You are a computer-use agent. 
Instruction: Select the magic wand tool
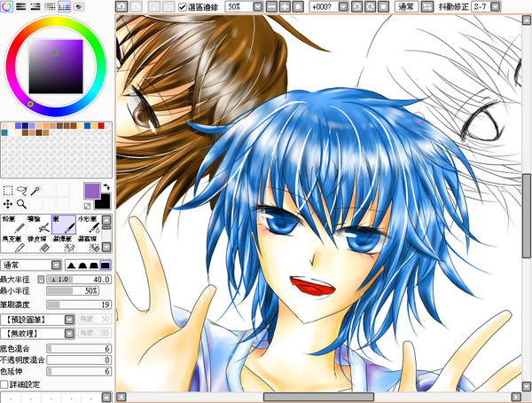coord(35,191)
